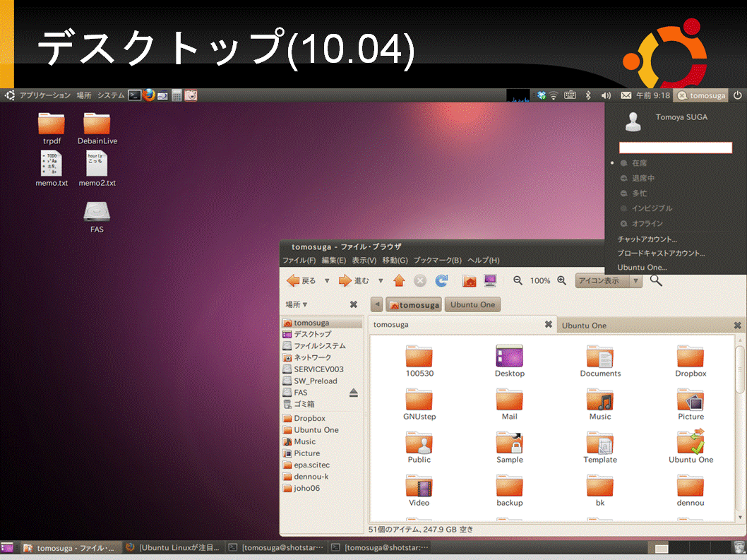Click the Ubuntu One path bar button

coord(472,304)
